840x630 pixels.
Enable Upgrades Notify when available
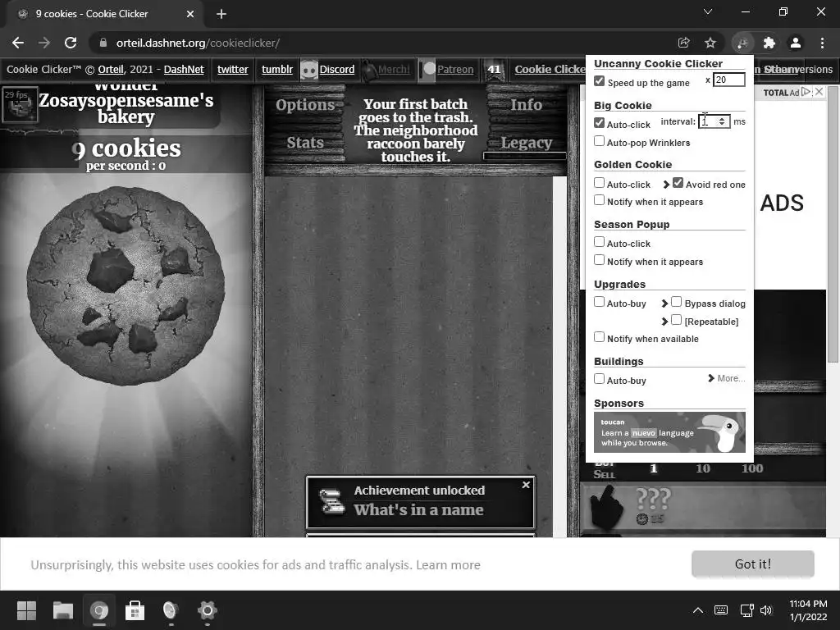(600, 337)
